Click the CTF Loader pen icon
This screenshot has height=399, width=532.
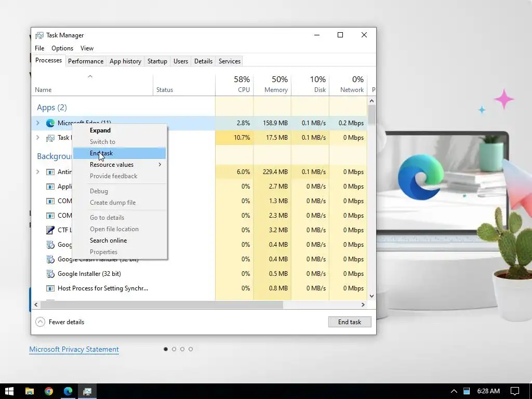50,230
